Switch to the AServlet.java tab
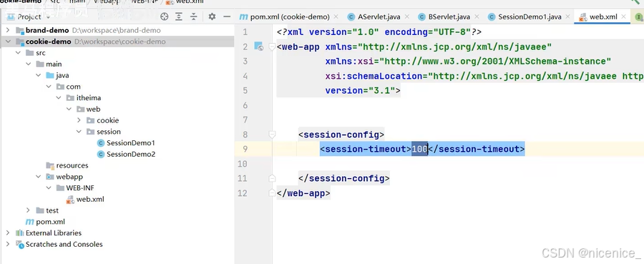This screenshot has width=644, height=264. [x=374, y=17]
